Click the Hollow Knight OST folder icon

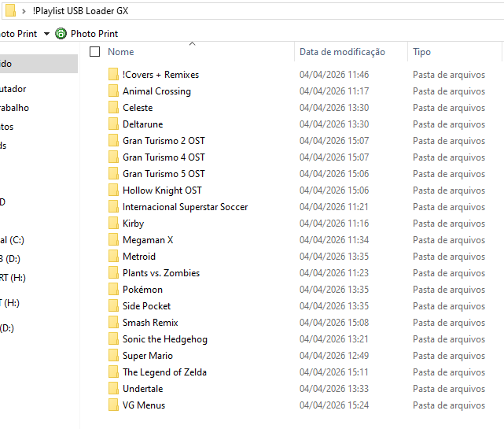(x=113, y=190)
